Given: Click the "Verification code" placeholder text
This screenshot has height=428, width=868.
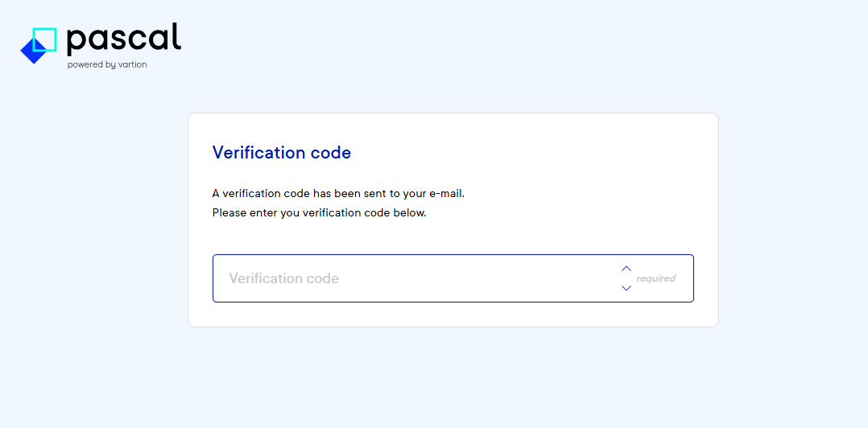Looking at the screenshot, I should (283, 278).
